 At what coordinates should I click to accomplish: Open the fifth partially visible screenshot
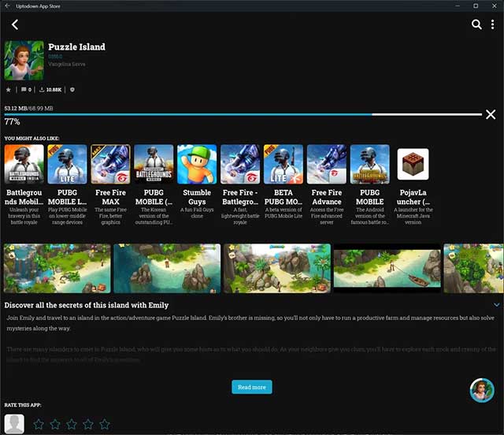[474, 269]
